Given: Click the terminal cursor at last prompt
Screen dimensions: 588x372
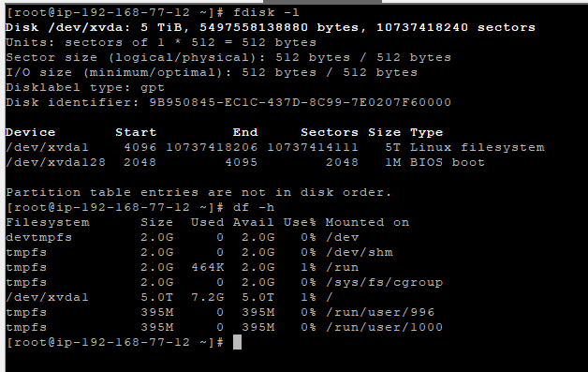Looking at the screenshot, I should pyautogui.click(x=237, y=342).
